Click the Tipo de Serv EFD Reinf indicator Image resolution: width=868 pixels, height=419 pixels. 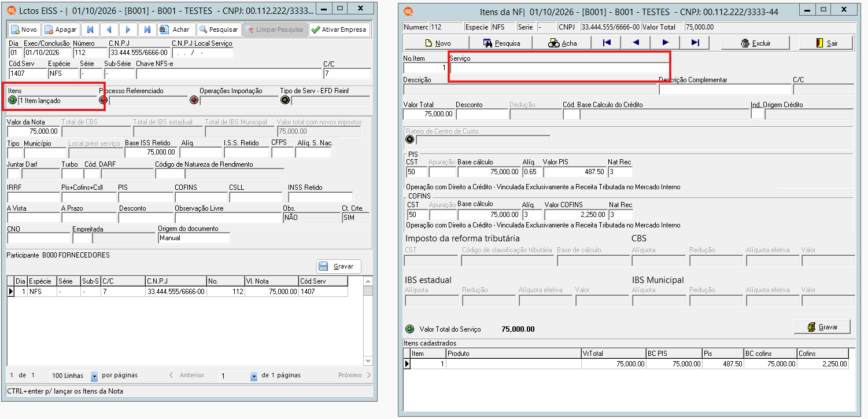pos(285,100)
